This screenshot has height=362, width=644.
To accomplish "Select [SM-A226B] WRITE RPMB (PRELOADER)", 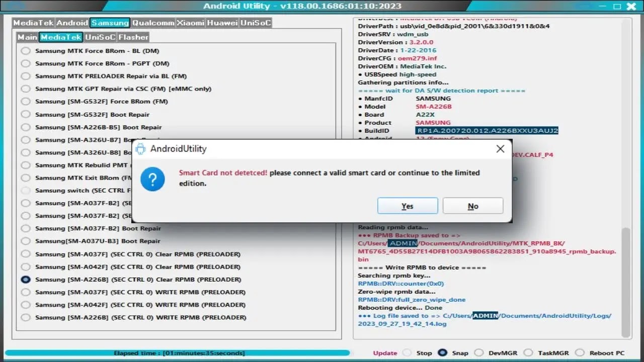I will (x=25, y=317).
